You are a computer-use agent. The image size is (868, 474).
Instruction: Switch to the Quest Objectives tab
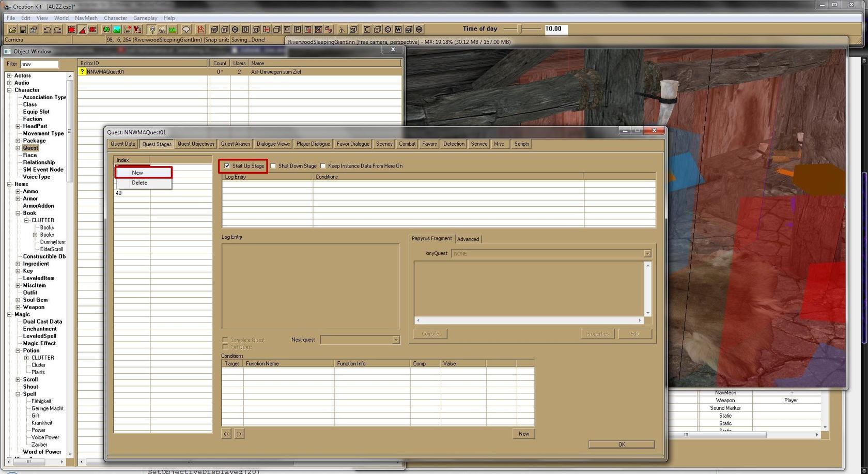click(x=196, y=144)
